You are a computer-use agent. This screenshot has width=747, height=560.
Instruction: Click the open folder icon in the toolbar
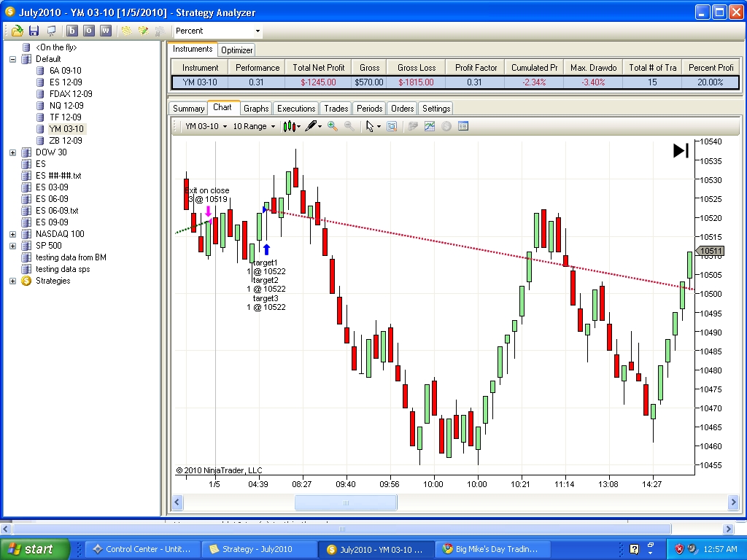(18, 31)
